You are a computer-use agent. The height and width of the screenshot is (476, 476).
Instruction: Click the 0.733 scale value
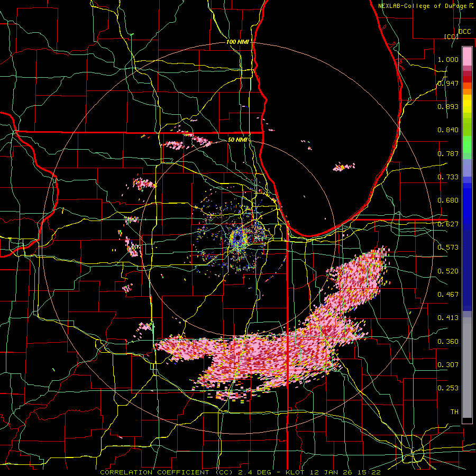point(448,177)
